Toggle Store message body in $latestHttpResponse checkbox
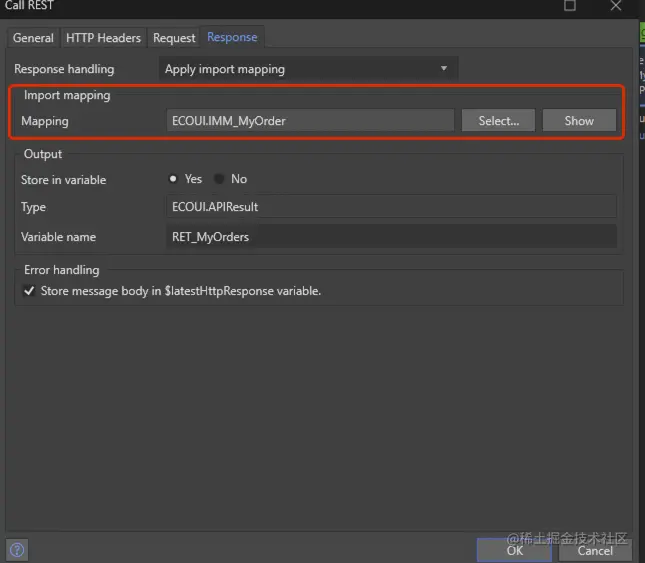 (29, 291)
